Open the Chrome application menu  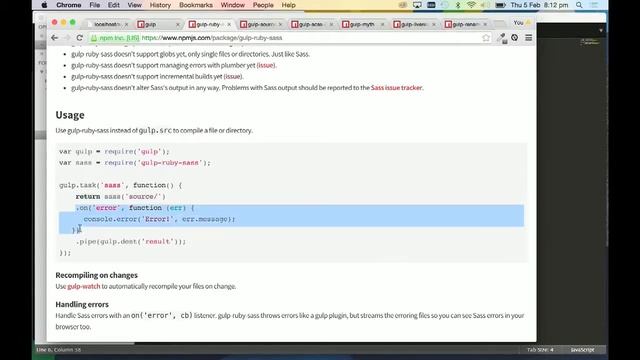[69, 5]
